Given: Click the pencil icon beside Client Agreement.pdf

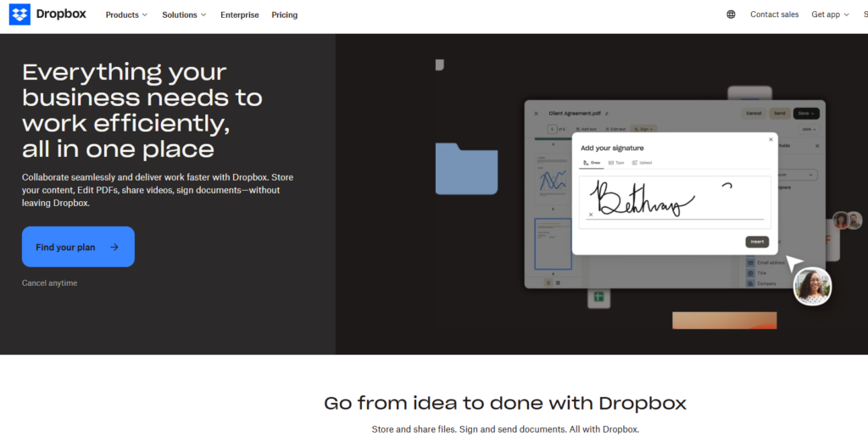Looking at the screenshot, I should (x=607, y=113).
